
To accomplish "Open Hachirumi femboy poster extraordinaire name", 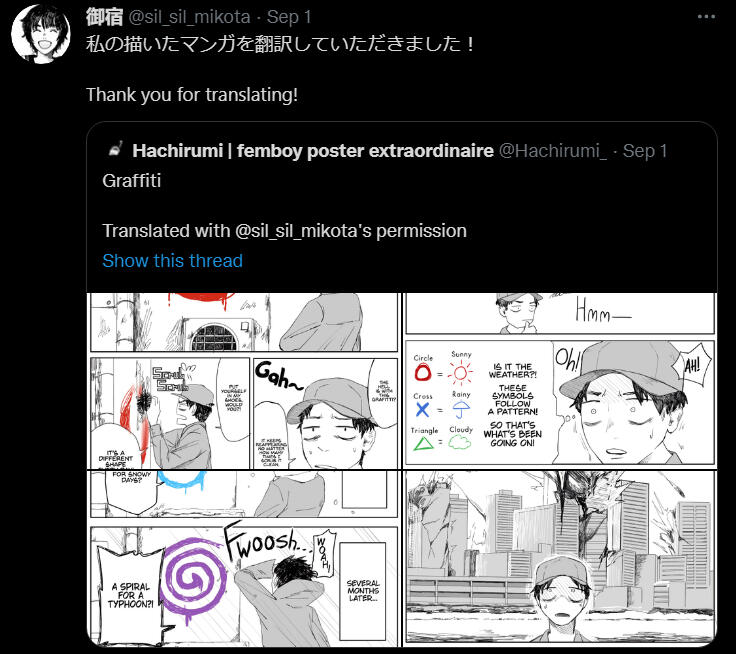I will pos(313,151).
